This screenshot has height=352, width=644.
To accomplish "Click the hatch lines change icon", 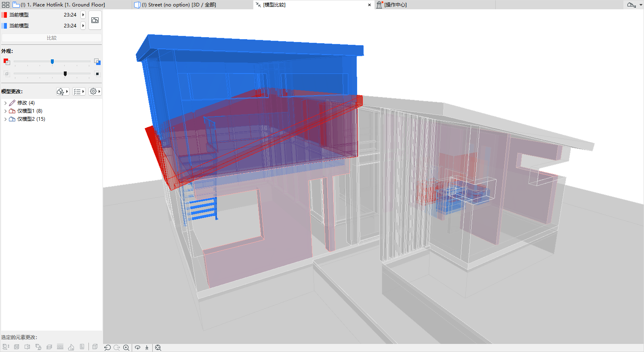I will click(x=60, y=347).
